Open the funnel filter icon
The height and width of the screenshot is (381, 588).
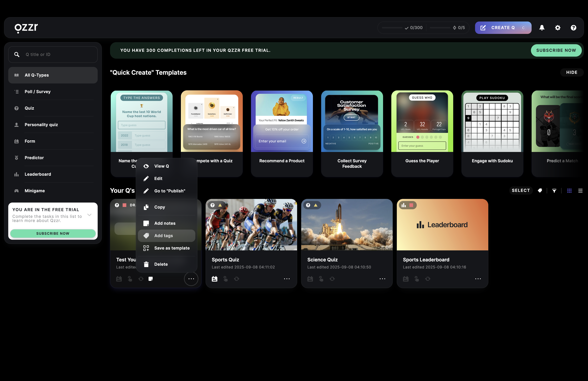[x=554, y=190]
